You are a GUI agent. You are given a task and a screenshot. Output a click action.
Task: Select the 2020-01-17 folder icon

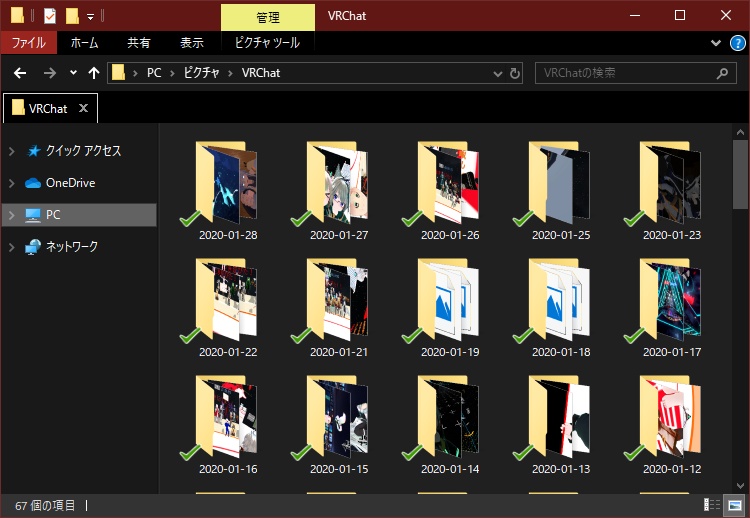coord(670,300)
